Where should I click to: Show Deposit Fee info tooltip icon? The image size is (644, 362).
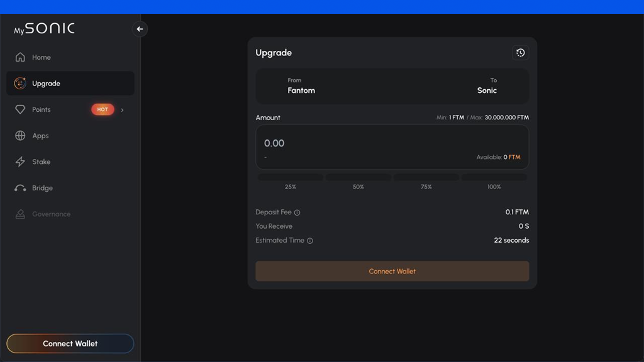coord(297,212)
